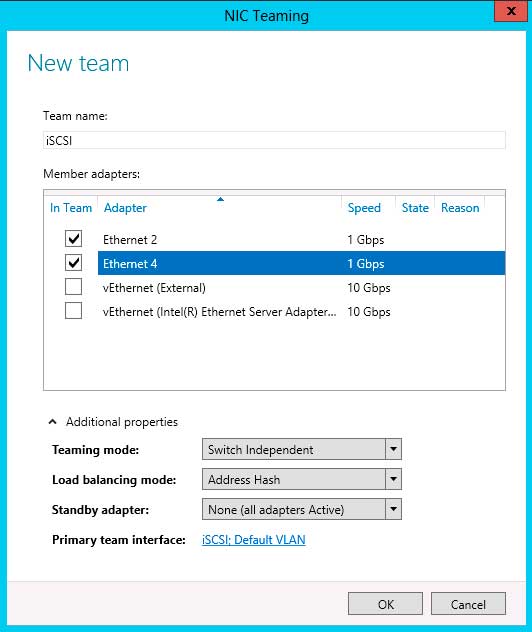This screenshot has width=532, height=632.
Task: Select the Ethernet 2 adapter row name
Action: [x=130, y=240]
